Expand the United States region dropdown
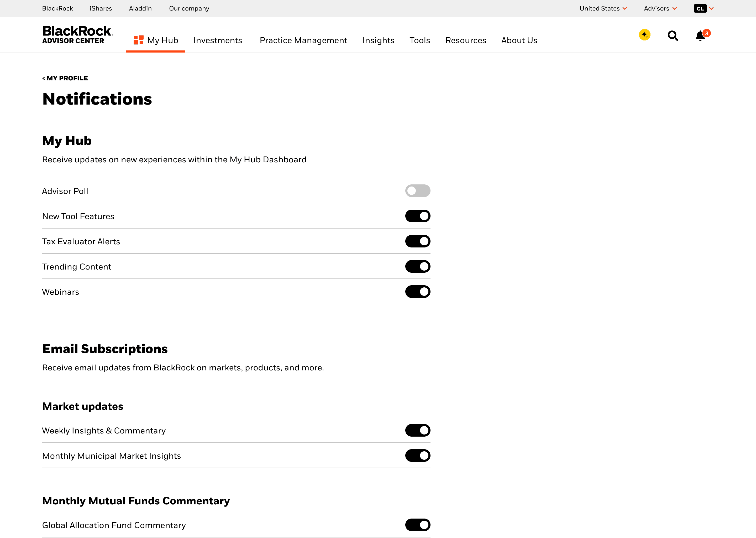756x538 pixels. [x=603, y=8]
